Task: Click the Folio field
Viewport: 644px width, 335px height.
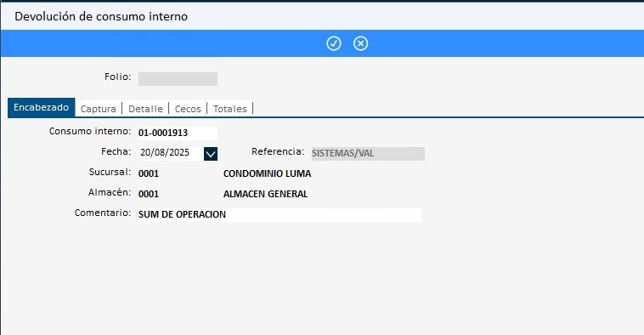Action: coord(178,79)
